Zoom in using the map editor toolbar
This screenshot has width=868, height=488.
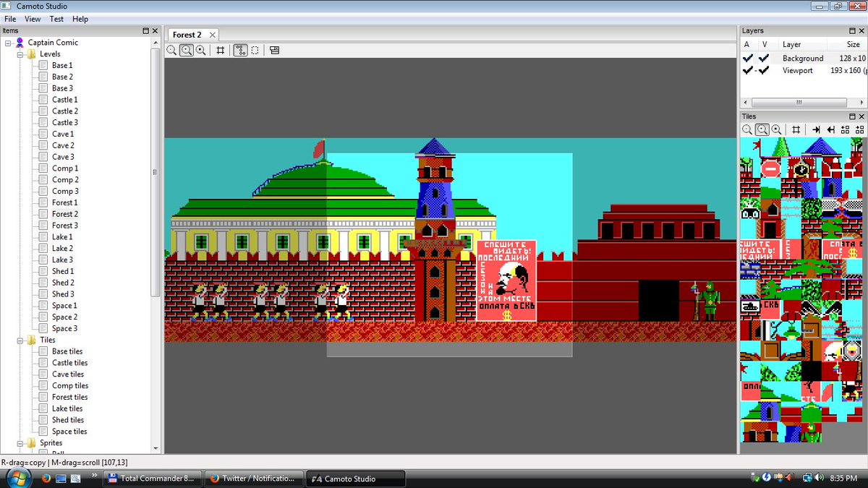tap(201, 50)
